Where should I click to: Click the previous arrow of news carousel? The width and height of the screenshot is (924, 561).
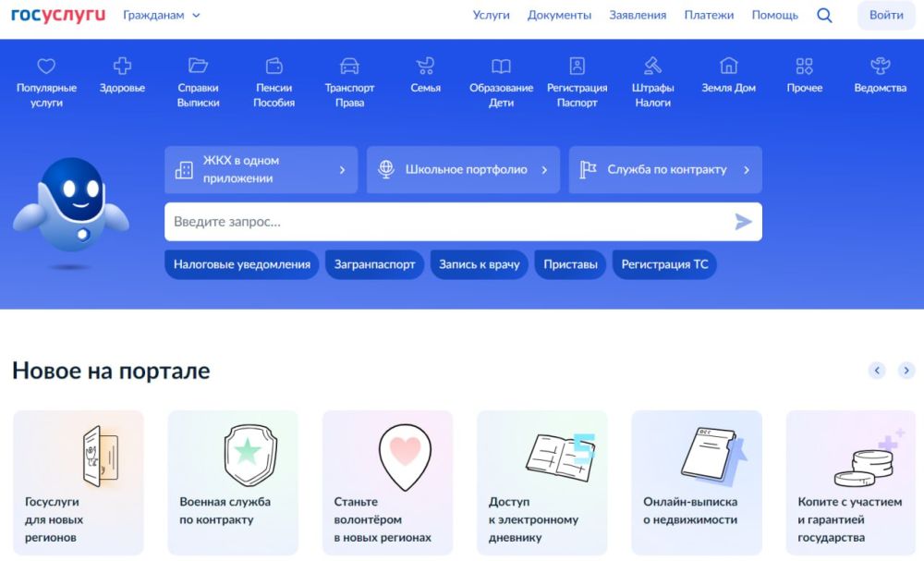[x=877, y=371]
